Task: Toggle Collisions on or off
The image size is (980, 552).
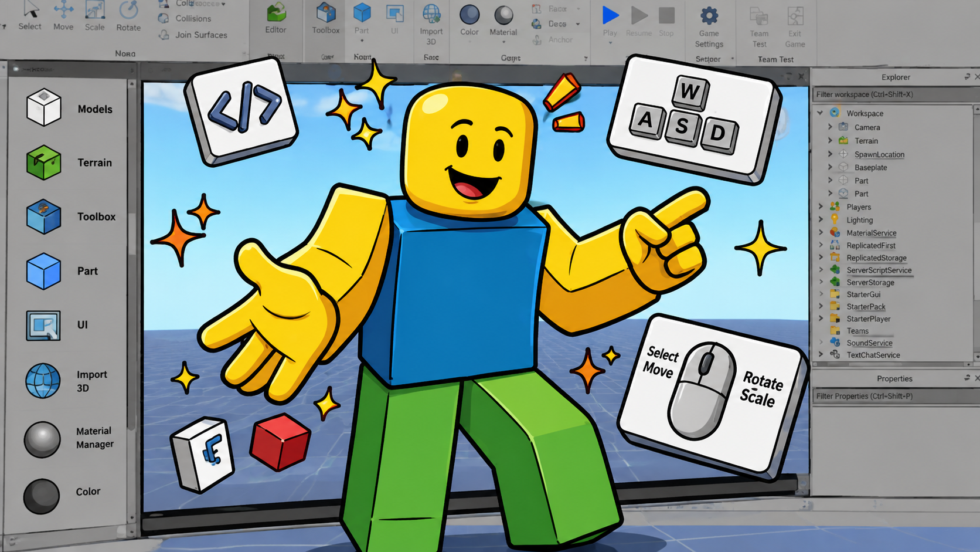Action: point(185,18)
